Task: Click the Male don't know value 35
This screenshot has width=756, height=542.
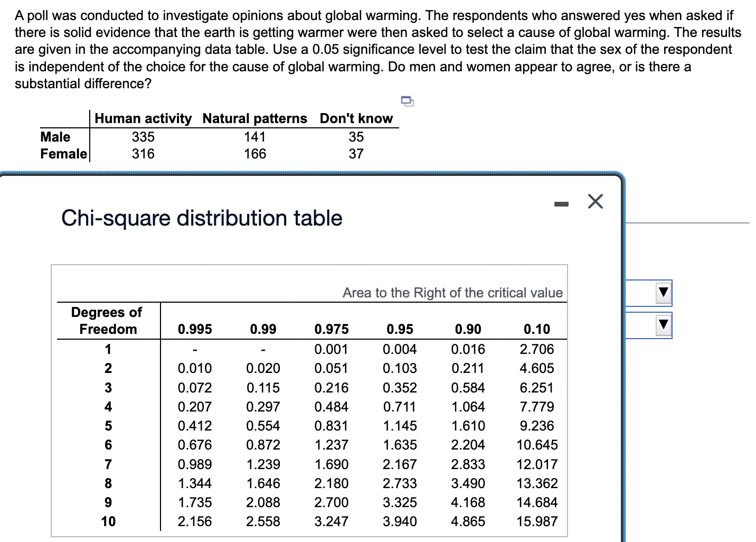Action: (x=356, y=137)
